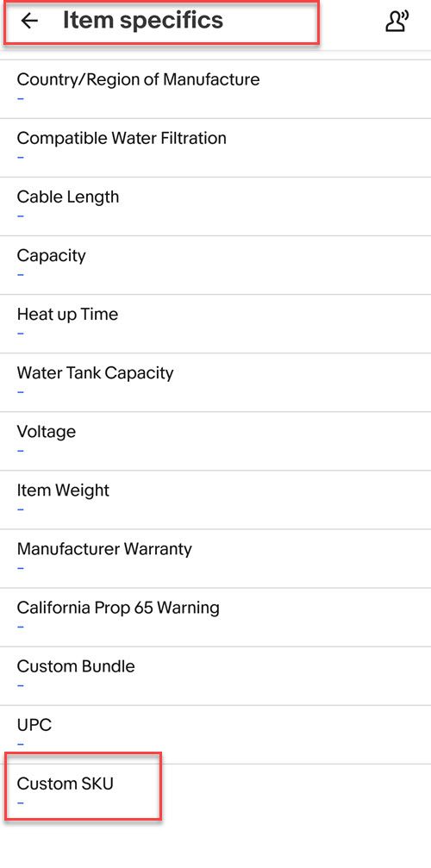
Task: Open the UPC field
Action: point(215,734)
